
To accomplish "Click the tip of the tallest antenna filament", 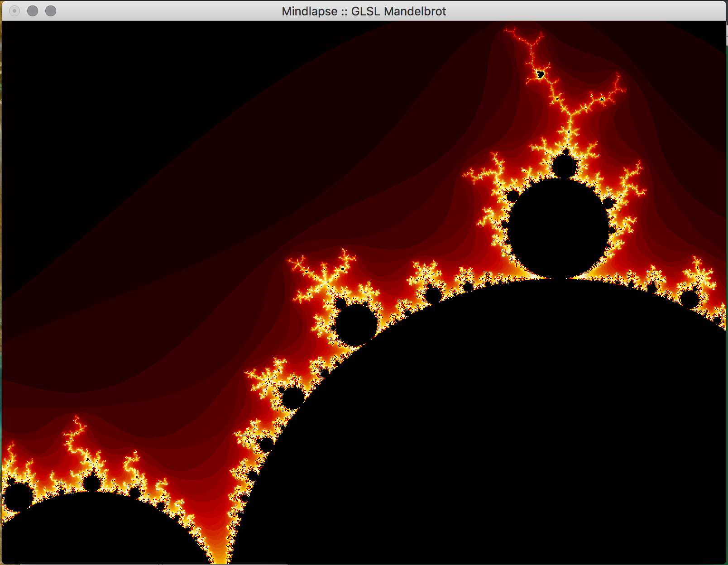I will 506,30.
